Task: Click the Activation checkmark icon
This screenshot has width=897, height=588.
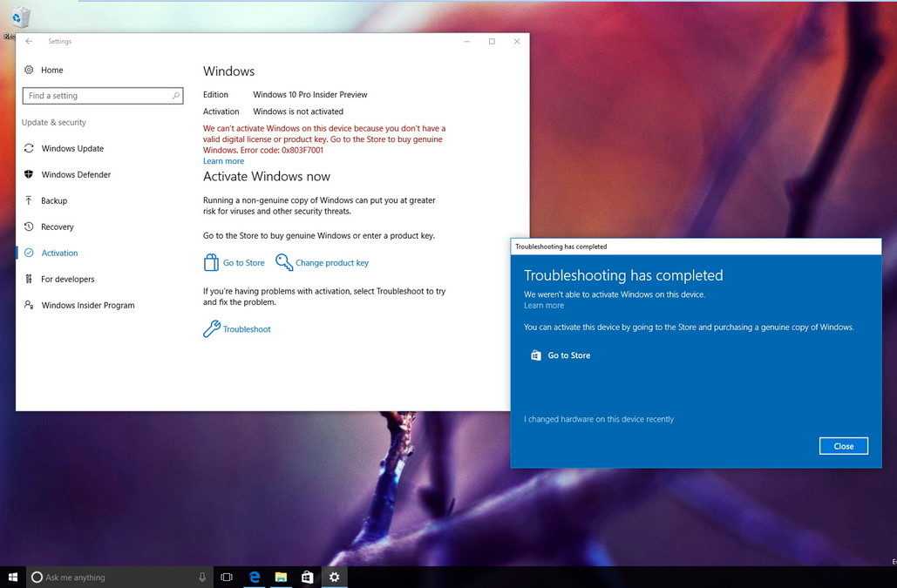Action: [x=29, y=253]
